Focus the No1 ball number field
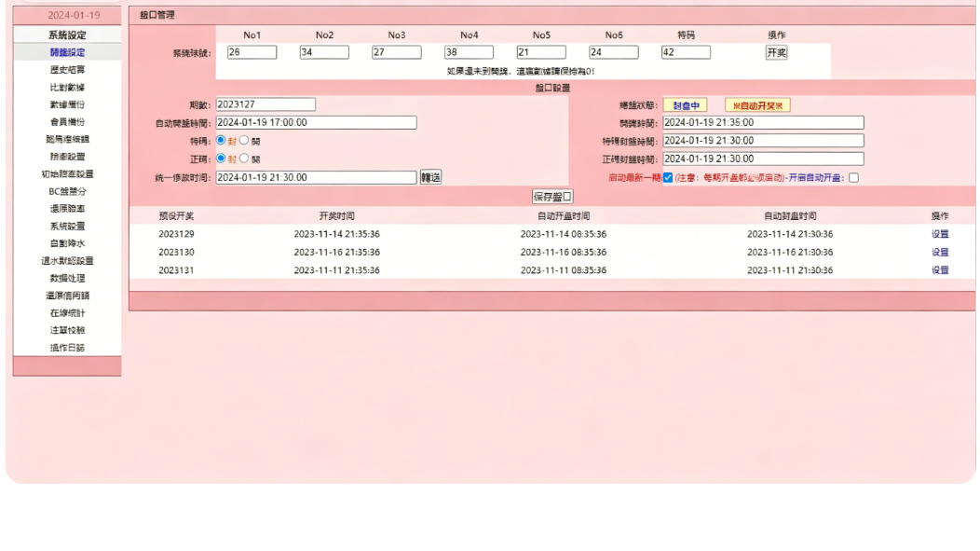The height and width of the screenshot is (551, 980). 252,52
